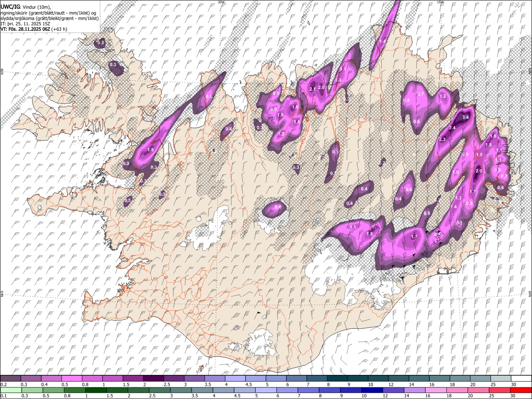Click the 2.9 precipitation value on map
The height and width of the screenshot is (399, 532).
[478, 171]
